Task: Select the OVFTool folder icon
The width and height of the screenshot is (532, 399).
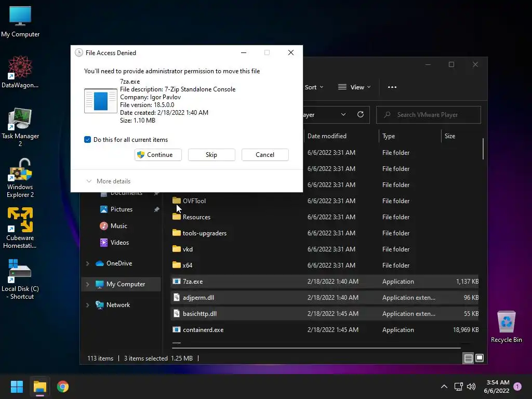Action: click(x=177, y=201)
